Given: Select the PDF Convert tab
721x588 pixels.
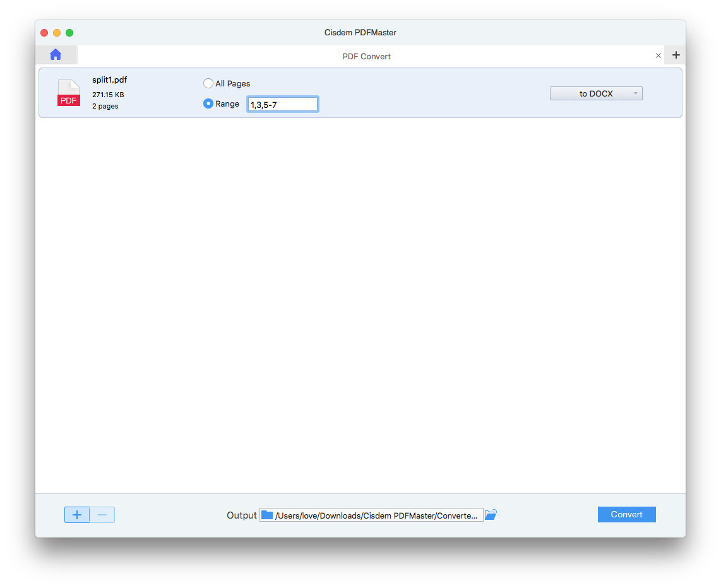Looking at the screenshot, I should (x=366, y=56).
